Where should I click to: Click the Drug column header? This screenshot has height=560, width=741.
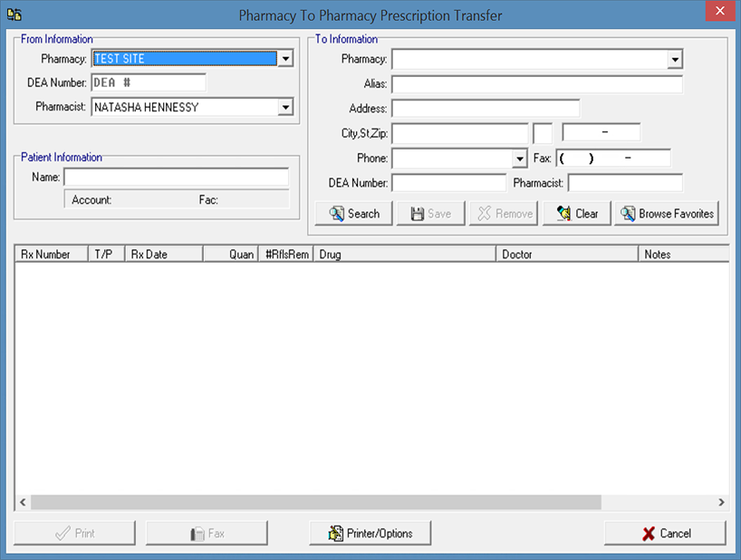[x=403, y=255]
